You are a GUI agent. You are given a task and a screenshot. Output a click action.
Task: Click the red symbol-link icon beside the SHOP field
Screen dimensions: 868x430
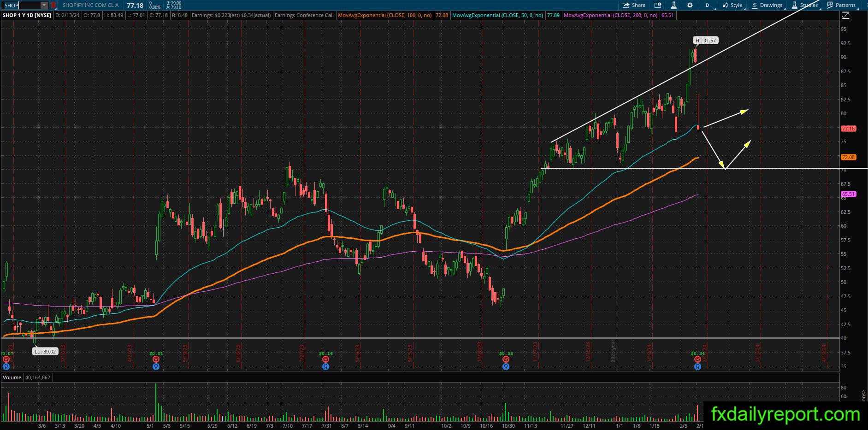pyautogui.click(x=53, y=5)
